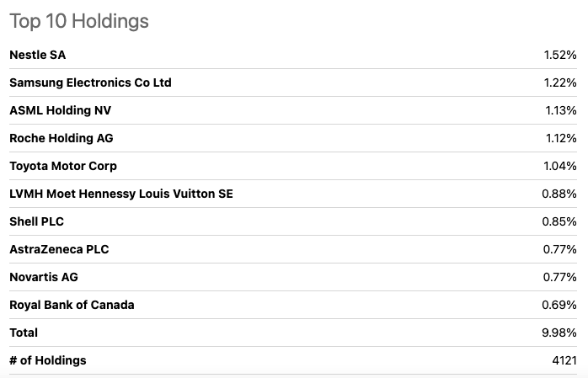Select AstraZeneca PLC entry

coord(59,249)
